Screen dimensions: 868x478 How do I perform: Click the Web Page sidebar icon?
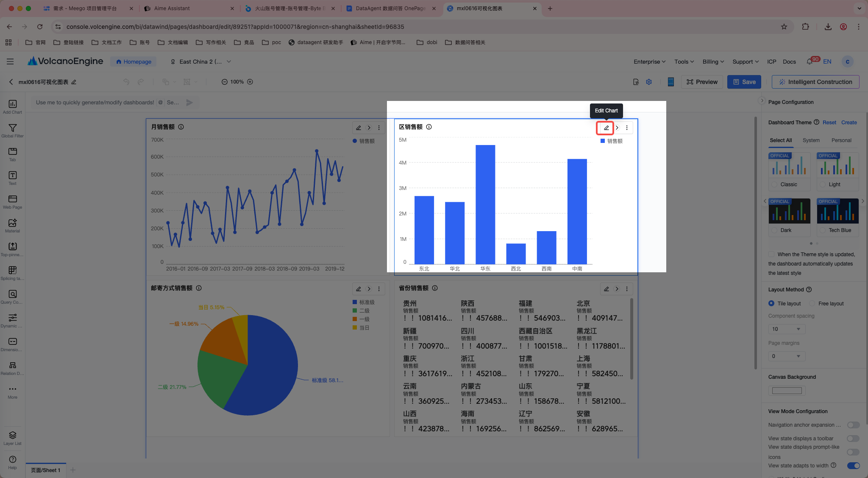(x=12, y=201)
